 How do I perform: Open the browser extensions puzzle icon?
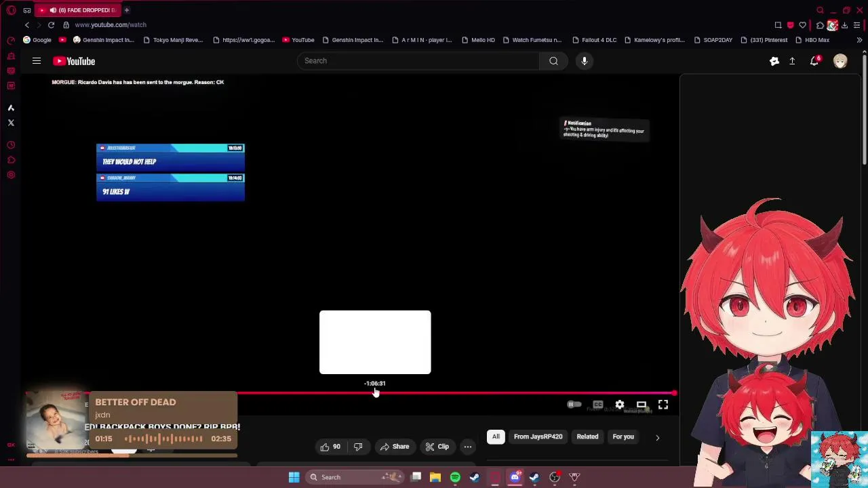click(x=820, y=25)
